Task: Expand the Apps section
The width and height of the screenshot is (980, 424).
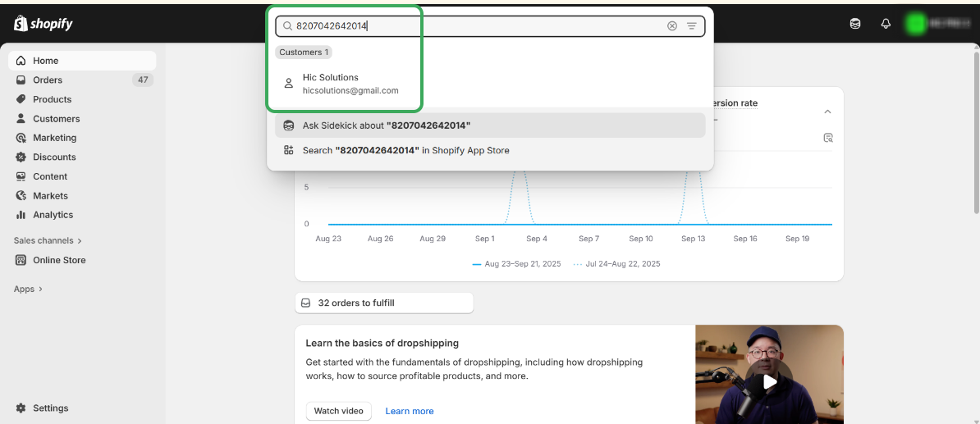Action: pyautogui.click(x=29, y=289)
